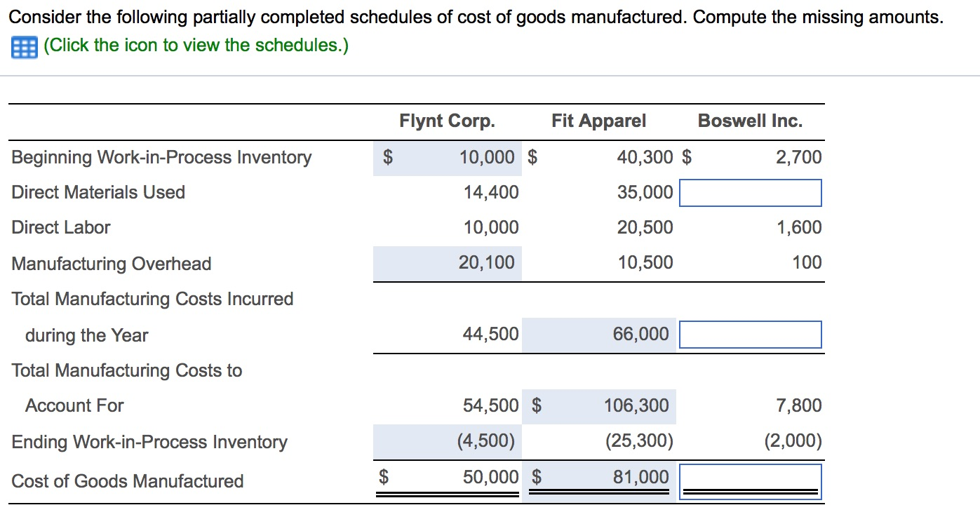Screen dimensions: 980x531
Task: Click Fit Apparel's 40,300 beginning inventory cell
Action: click(645, 157)
